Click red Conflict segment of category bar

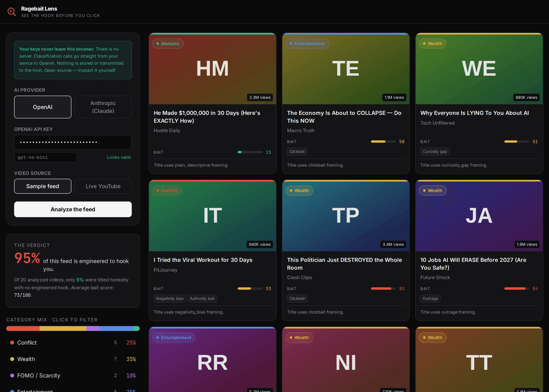[23, 329]
